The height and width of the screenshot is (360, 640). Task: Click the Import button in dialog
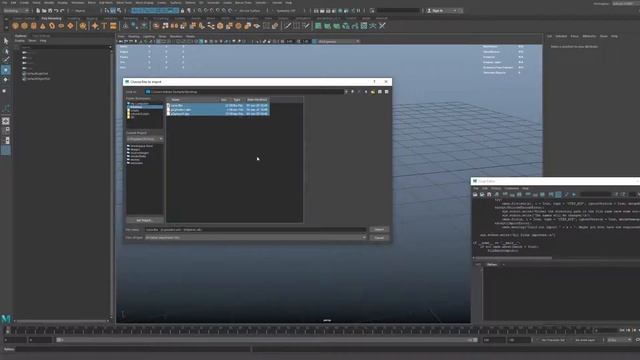[x=379, y=229]
